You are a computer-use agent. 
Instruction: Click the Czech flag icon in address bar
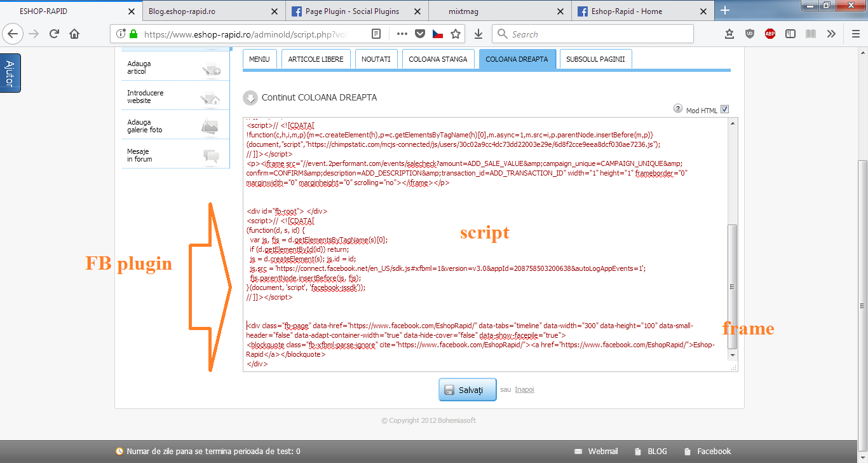tap(438, 34)
